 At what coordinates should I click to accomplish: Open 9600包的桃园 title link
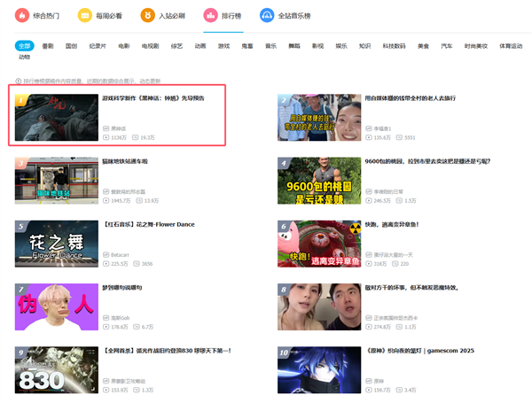[427, 161]
